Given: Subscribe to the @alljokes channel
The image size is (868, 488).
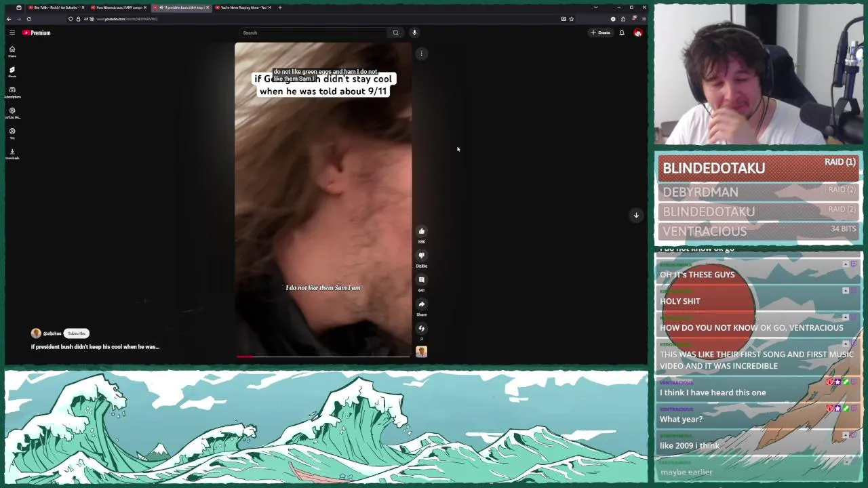Looking at the screenshot, I should coord(76,333).
